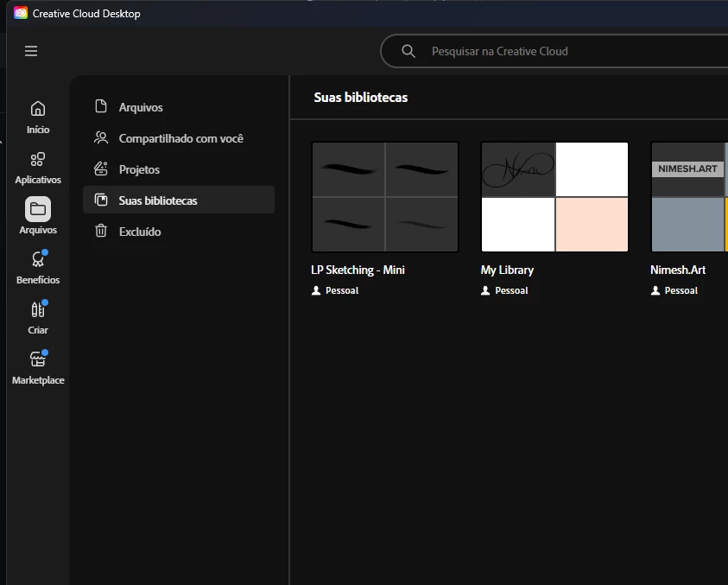
Task: Click Pessoal label under My Library
Action: tap(511, 290)
